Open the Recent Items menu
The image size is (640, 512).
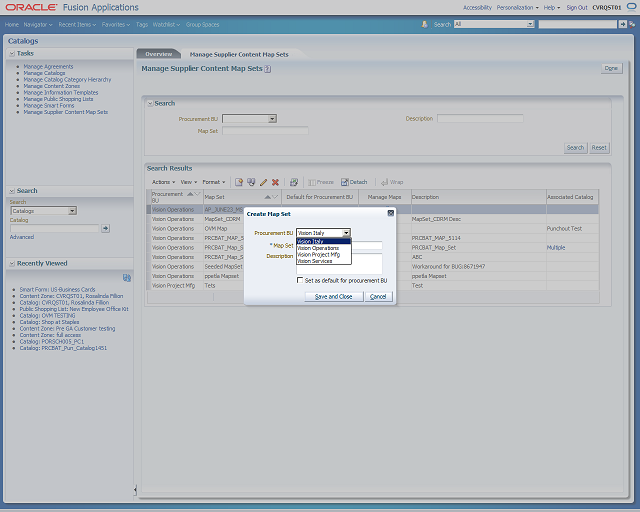tap(77, 24)
